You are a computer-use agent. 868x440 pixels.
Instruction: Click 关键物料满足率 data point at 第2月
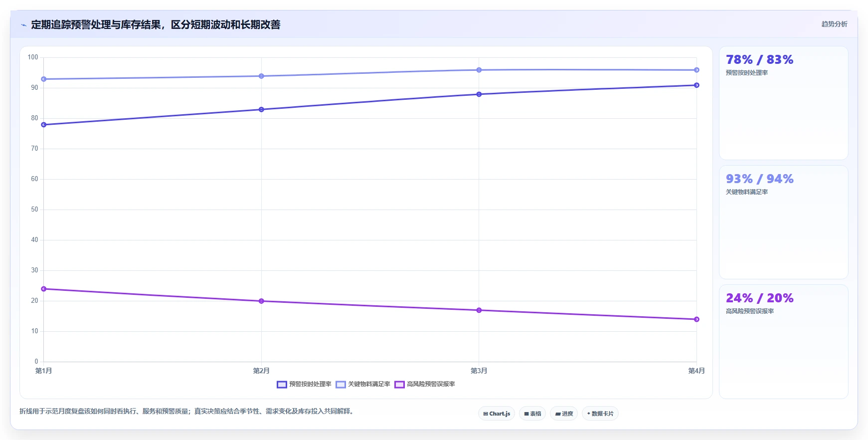(x=261, y=76)
